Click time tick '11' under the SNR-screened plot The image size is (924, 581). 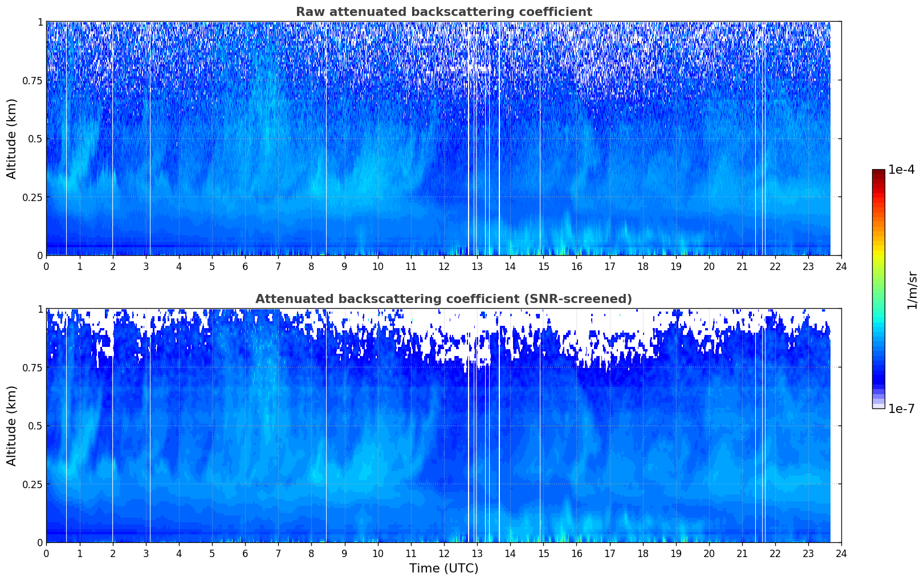[411, 553]
